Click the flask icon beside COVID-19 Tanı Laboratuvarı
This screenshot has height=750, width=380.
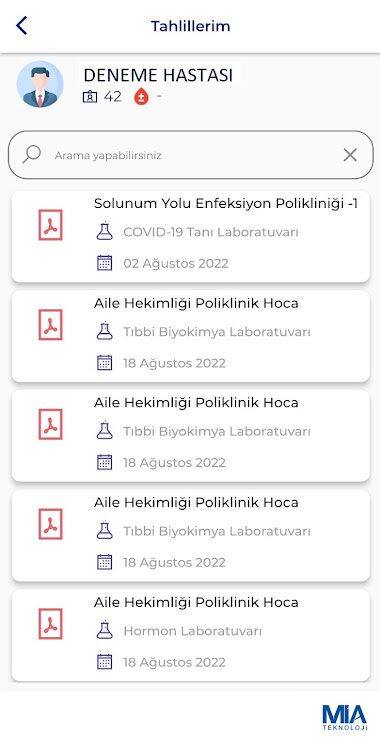[x=104, y=232]
